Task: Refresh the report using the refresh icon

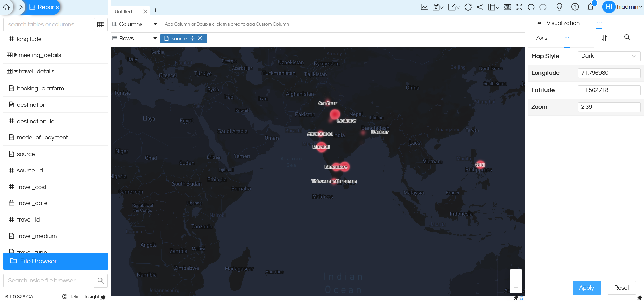Action: point(468,7)
